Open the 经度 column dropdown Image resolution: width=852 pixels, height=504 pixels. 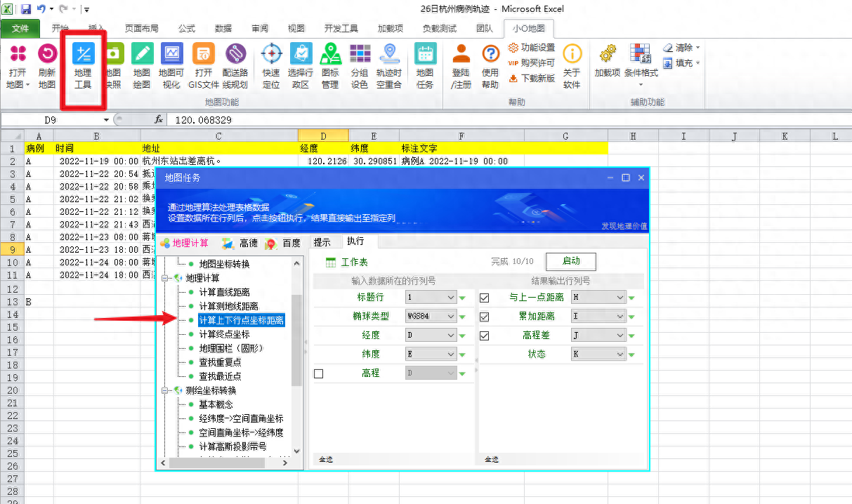pyautogui.click(x=430, y=335)
